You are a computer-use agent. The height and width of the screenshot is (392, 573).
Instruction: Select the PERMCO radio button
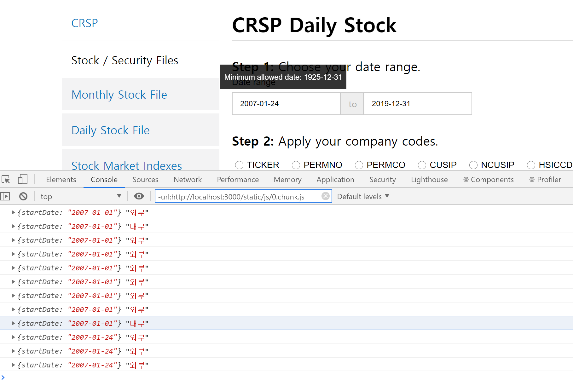click(359, 165)
